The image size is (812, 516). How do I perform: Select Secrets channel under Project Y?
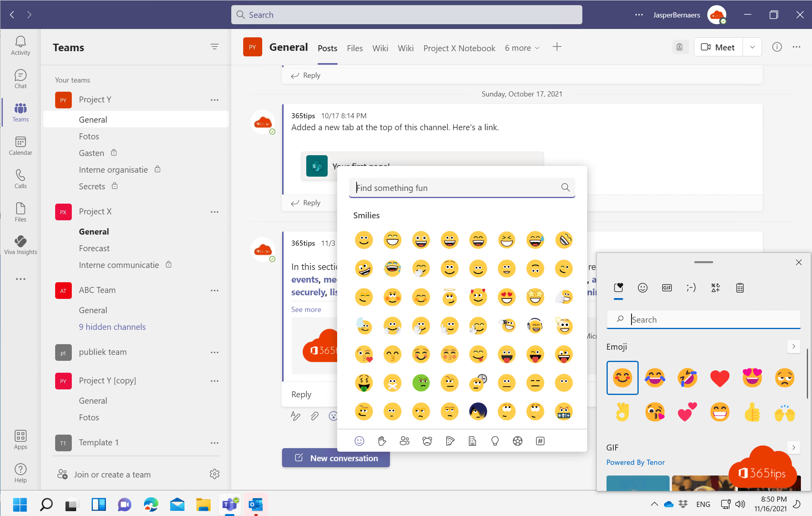92,187
